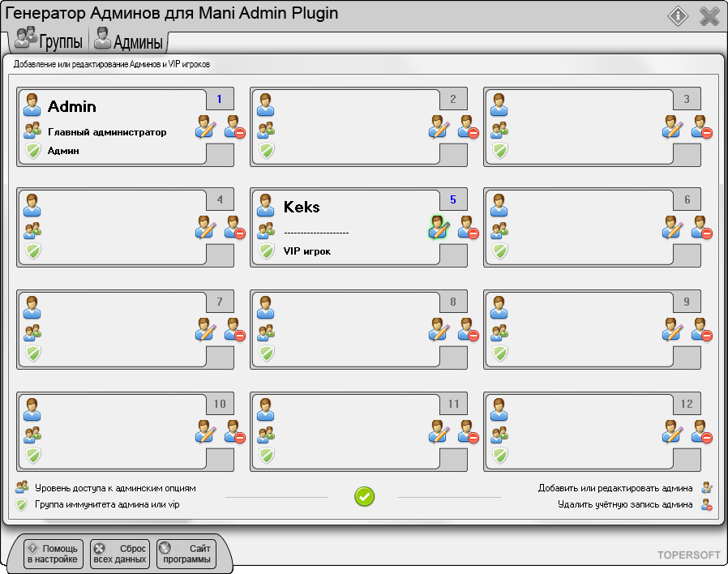Click the delete admin icon in slot 2

coord(469,126)
